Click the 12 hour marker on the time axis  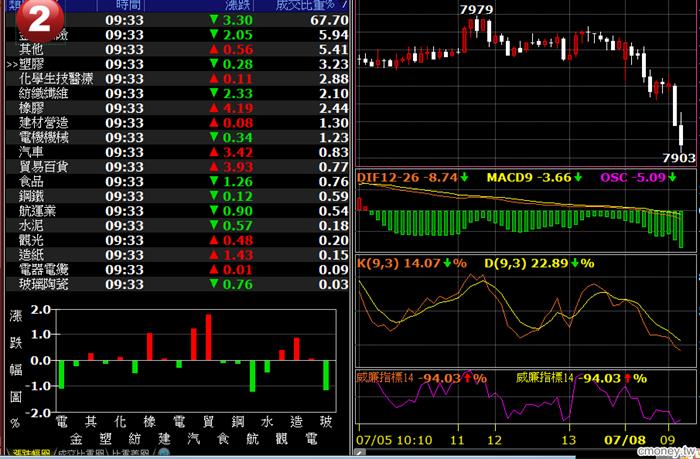(x=494, y=440)
